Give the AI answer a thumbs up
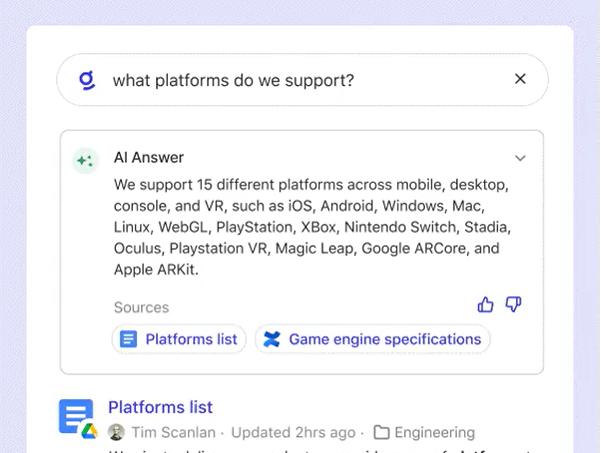This screenshot has width=601, height=453. (x=486, y=304)
